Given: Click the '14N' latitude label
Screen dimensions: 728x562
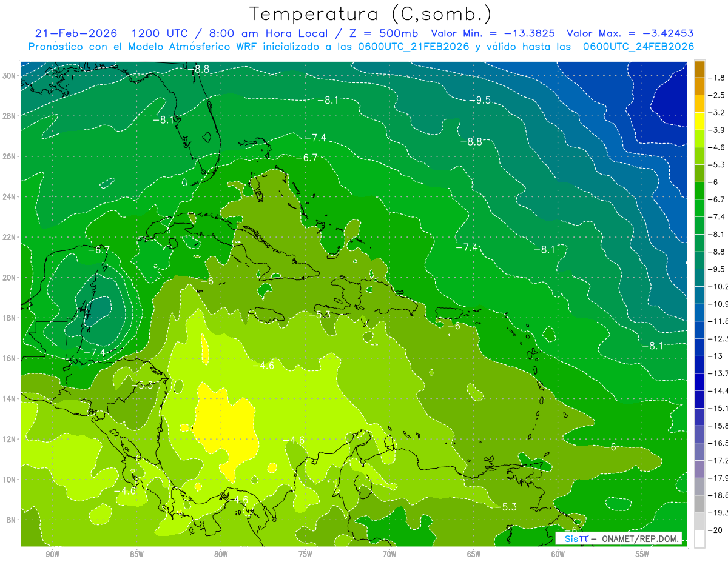Looking at the screenshot, I should [x=9, y=398].
